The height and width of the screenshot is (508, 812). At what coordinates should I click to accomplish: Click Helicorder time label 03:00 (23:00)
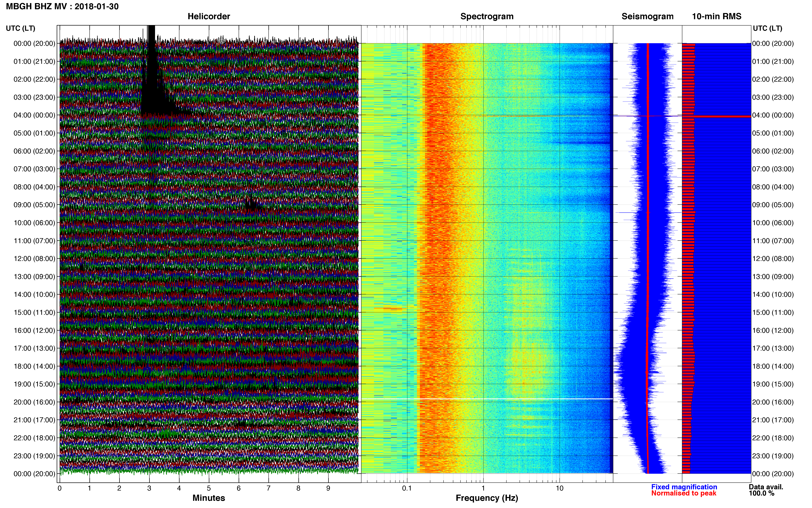point(34,97)
